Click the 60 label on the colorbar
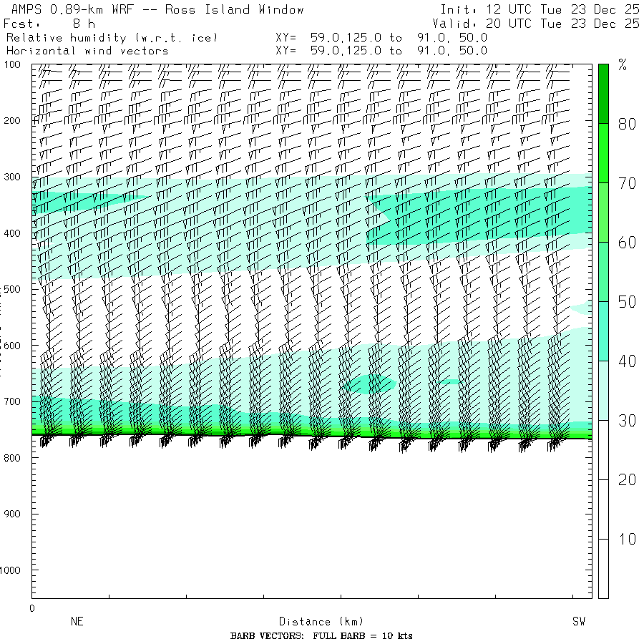This screenshot has height=644, width=644. pyautogui.click(x=627, y=243)
